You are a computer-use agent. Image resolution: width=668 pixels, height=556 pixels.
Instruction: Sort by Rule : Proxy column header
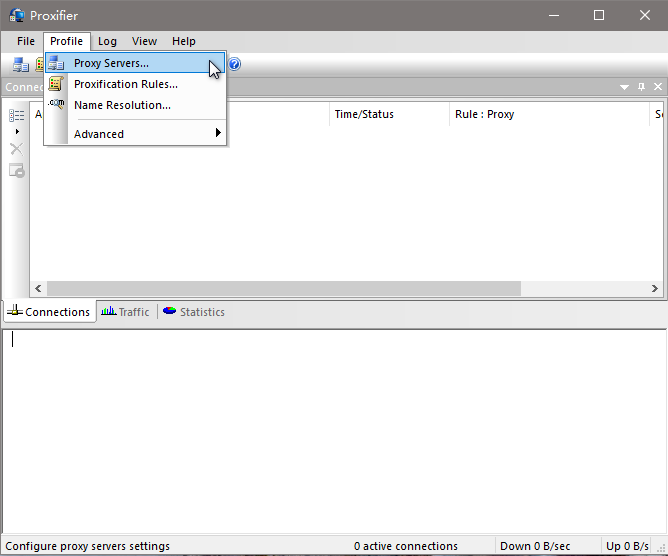pos(549,114)
